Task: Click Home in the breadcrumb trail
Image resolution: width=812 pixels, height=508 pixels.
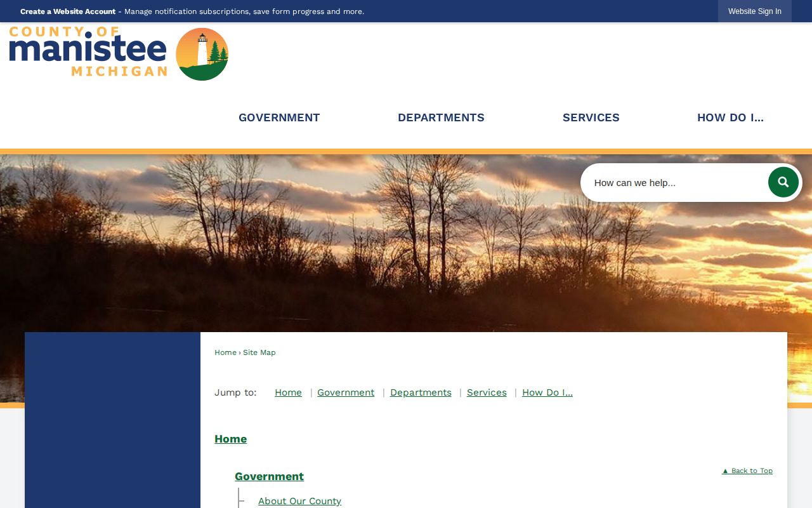Action: point(225,352)
